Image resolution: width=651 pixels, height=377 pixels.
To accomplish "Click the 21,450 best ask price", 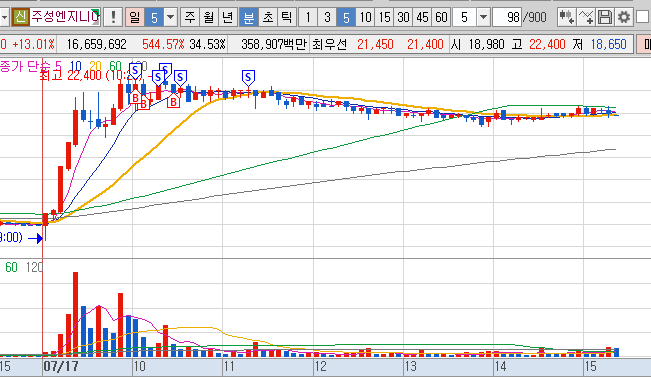I will tap(375, 44).
